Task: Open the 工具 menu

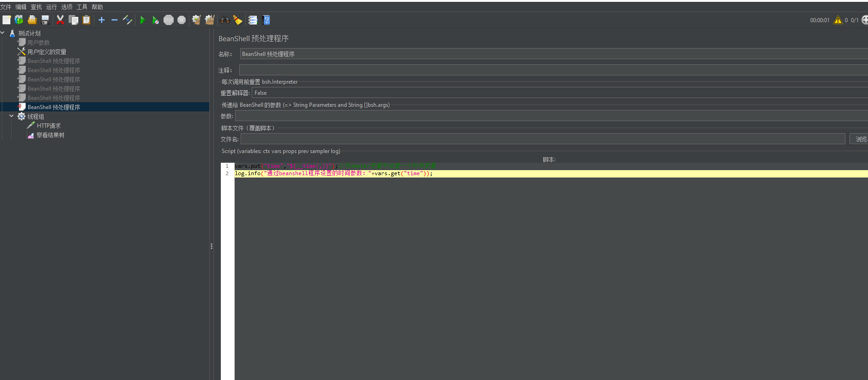Action: [82, 7]
